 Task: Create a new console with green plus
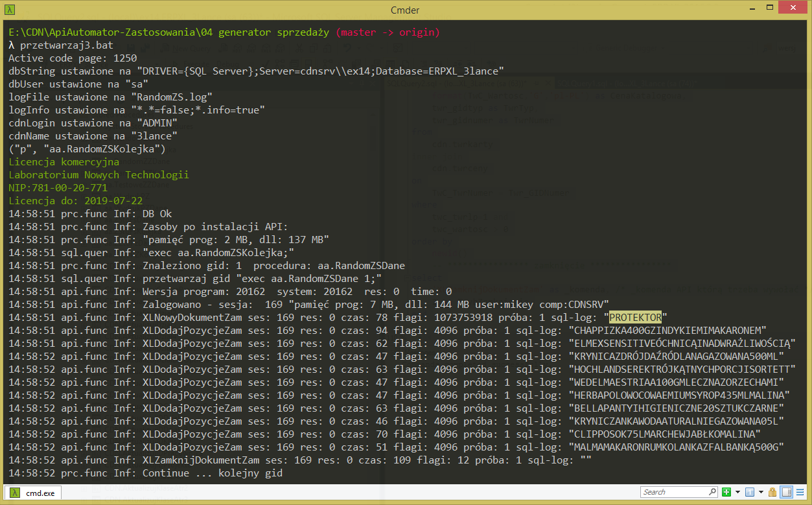point(727,492)
